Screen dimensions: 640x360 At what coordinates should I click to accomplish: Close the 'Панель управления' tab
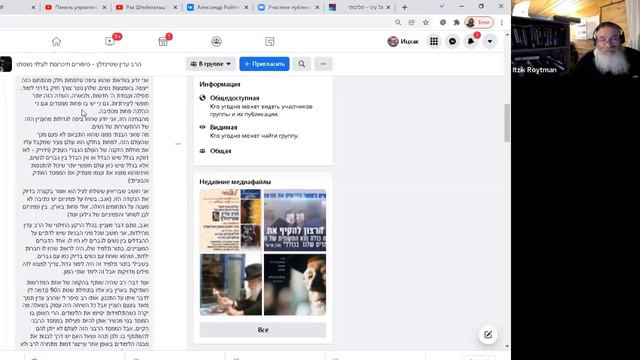coord(104,7)
